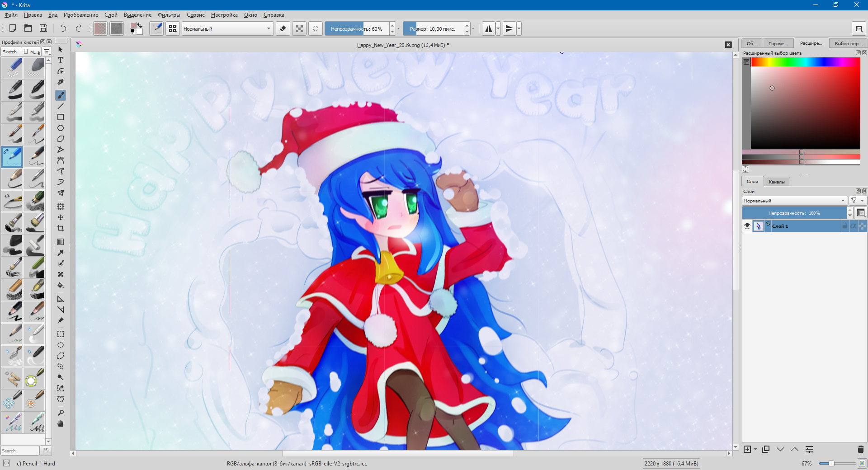Image resolution: width=868 pixels, height=470 pixels.
Task: Open the Sketch brush tag dropdown
Action: (11, 52)
